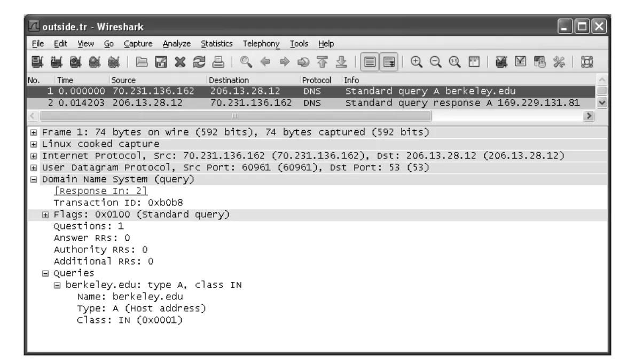Expand the Flags 0x0100 row

tap(45, 215)
